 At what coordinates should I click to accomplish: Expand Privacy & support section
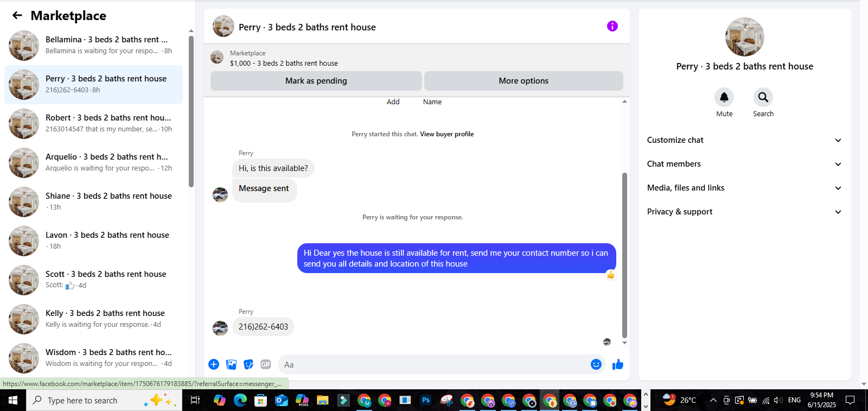744,212
